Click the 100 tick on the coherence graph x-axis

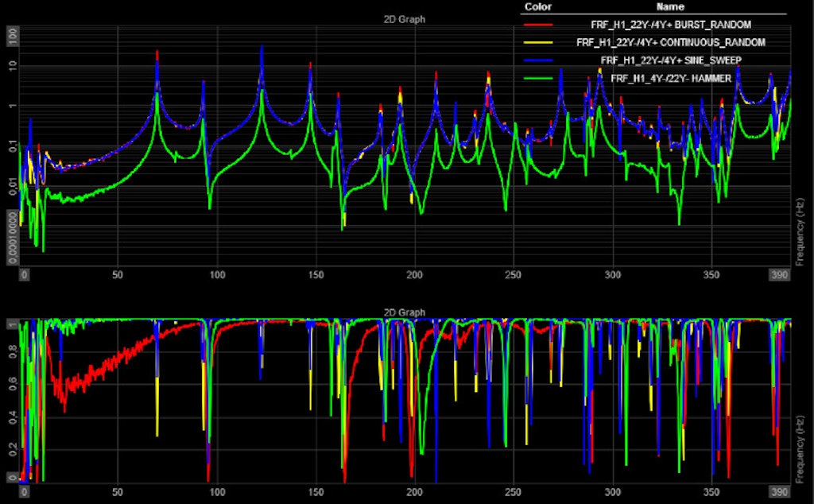point(217,491)
